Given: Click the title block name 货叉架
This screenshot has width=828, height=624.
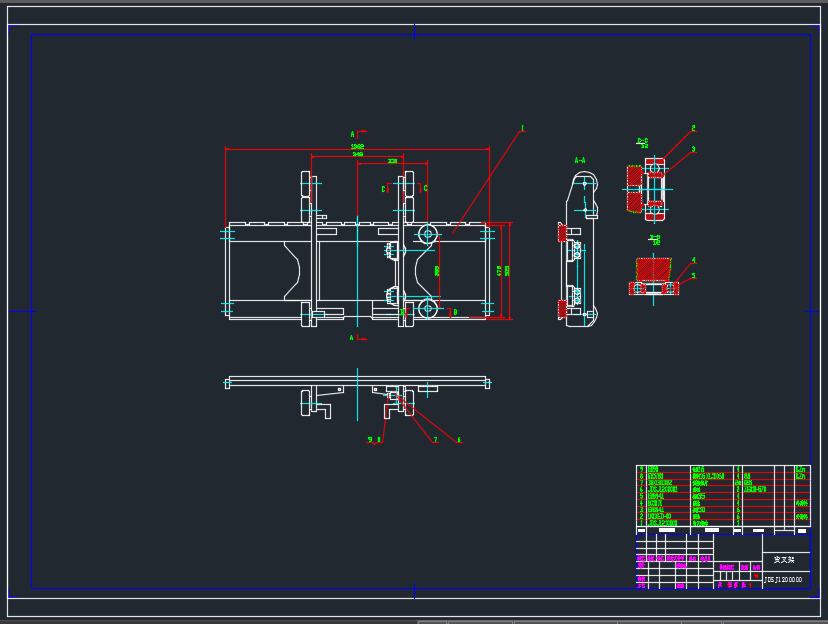Looking at the screenshot, I should click(x=784, y=560).
